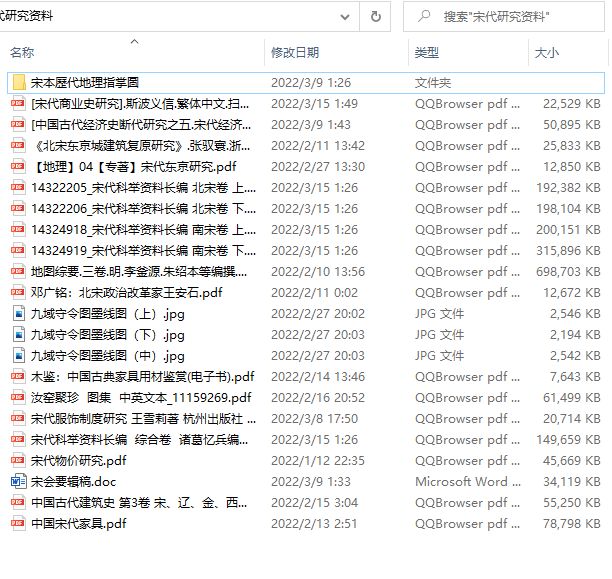The height and width of the screenshot is (579, 612).
Task: Select file name [宋代商业史研究].斯波义信
Action: tap(140, 103)
